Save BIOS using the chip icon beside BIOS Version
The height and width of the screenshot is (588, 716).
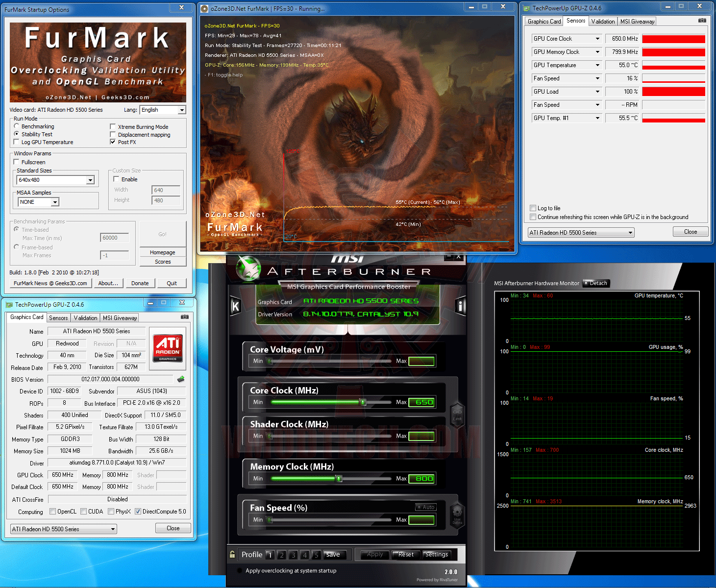pyautogui.click(x=181, y=379)
